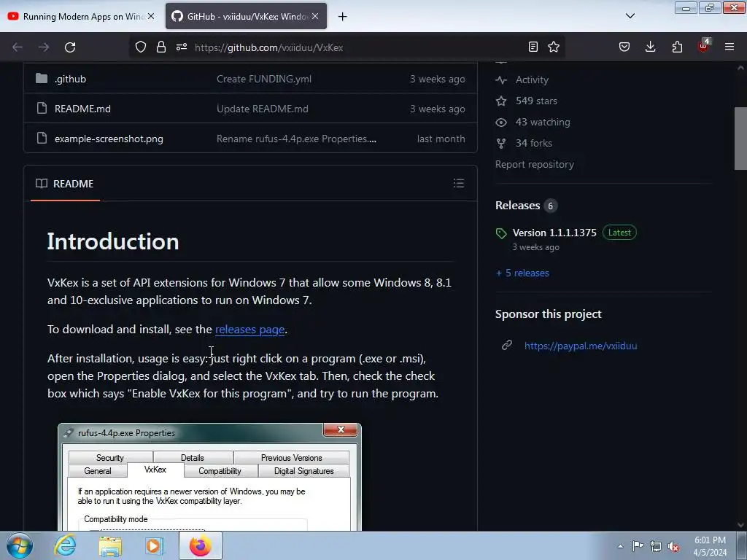Launch Windows Media Player from the taskbar
This screenshot has height=560, width=747.
155,545
